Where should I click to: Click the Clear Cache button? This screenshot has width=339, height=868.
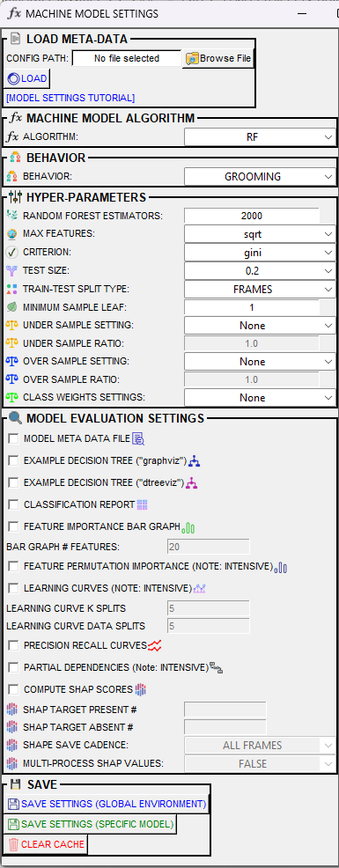46,844
